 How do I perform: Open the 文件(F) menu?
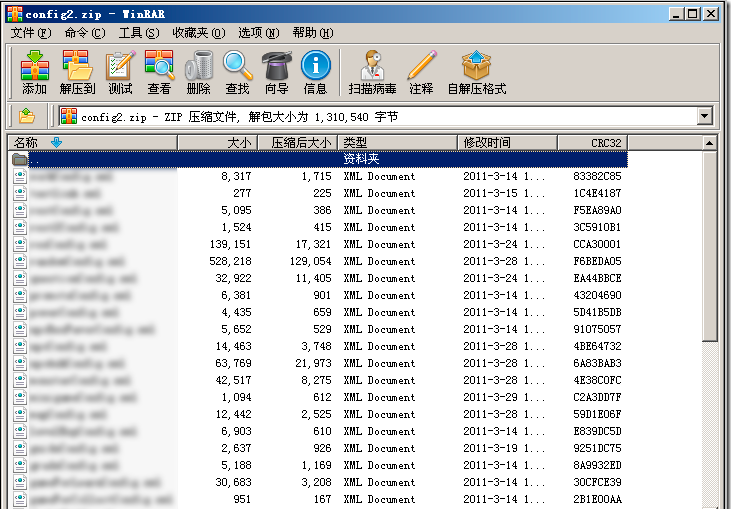click(x=31, y=33)
